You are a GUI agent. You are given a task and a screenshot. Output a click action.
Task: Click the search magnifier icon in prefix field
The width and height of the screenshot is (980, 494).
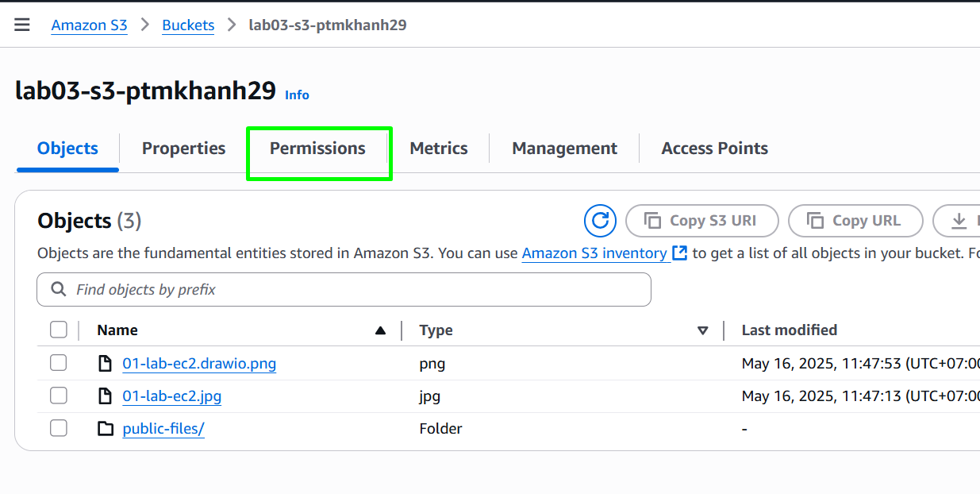pos(58,290)
